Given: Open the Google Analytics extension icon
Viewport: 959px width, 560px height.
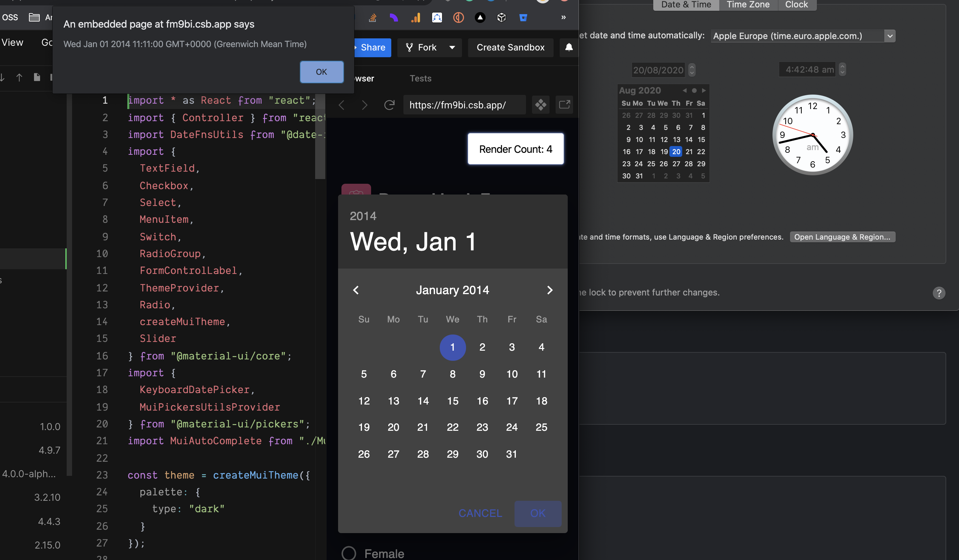Looking at the screenshot, I should point(416,17).
